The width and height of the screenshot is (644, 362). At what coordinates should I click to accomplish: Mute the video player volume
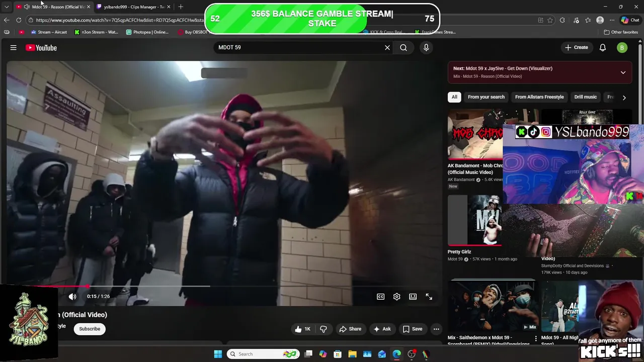tap(72, 297)
